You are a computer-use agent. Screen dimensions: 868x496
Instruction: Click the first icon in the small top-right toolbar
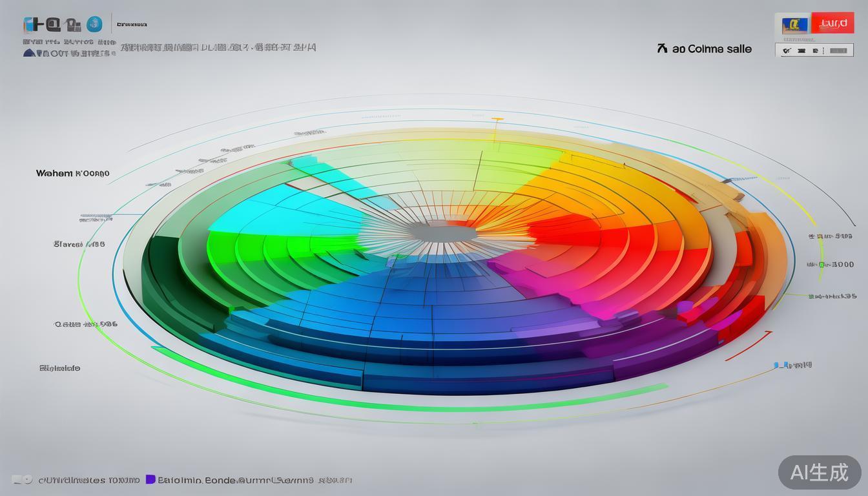coord(787,50)
